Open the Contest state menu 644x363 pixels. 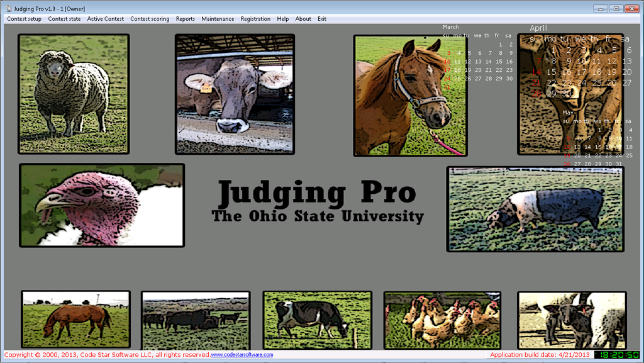click(x=64, y=19)
